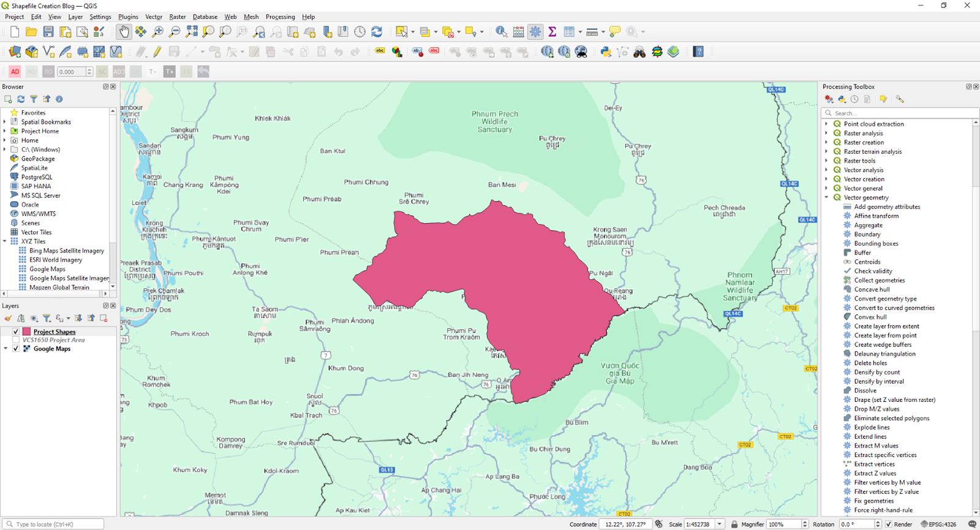Open Python console from toolbar
Screen dimensions: 980x530
pyautogui.click(x=606, y=52)
